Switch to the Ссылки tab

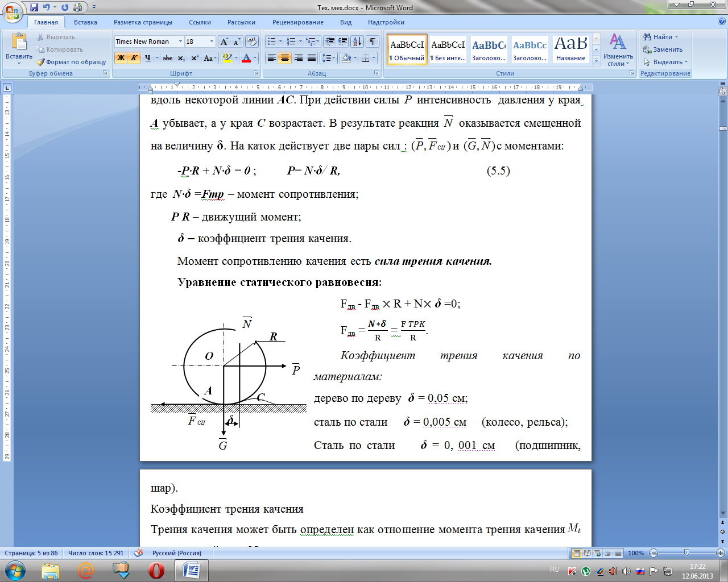tap(200, 22)
